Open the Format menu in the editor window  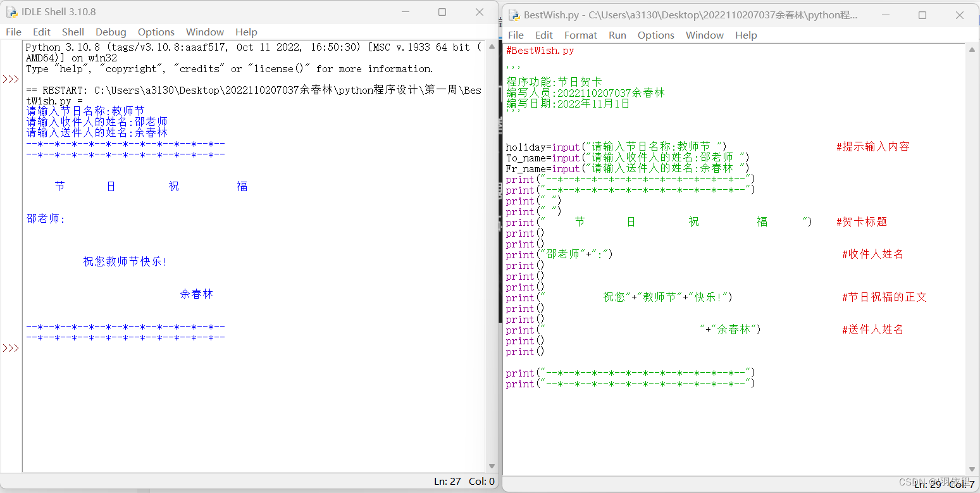click(580, 35)
